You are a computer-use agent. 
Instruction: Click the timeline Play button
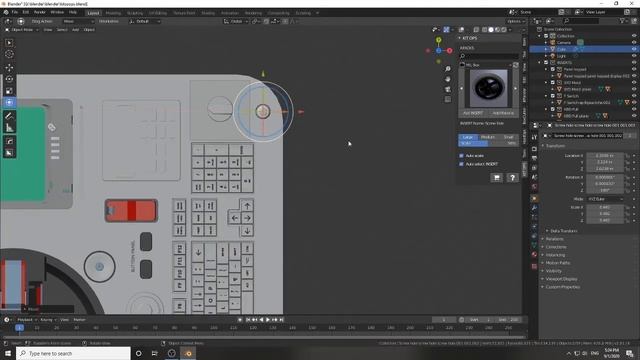click(x=268, y=320)
